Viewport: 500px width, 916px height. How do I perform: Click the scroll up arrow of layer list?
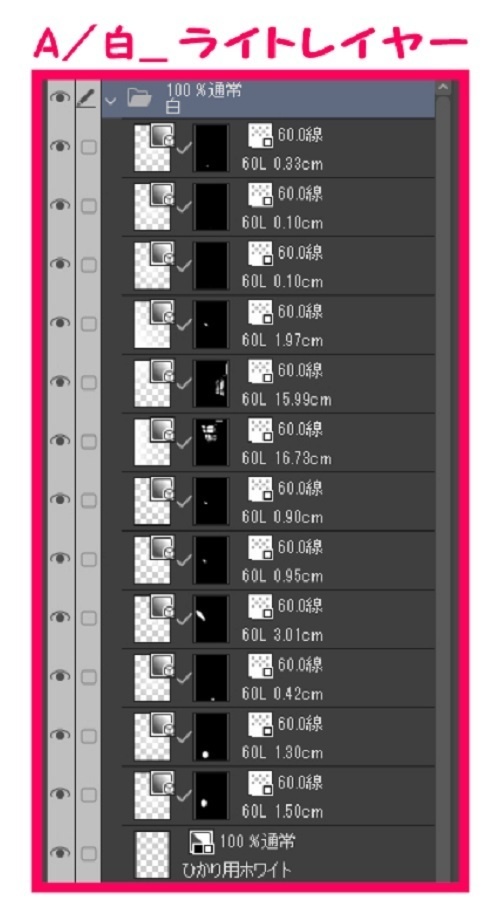[x=442, y=88]
